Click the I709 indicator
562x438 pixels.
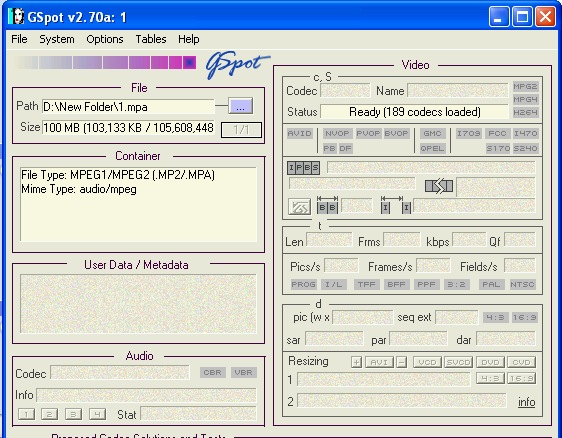tap(468, 133)
